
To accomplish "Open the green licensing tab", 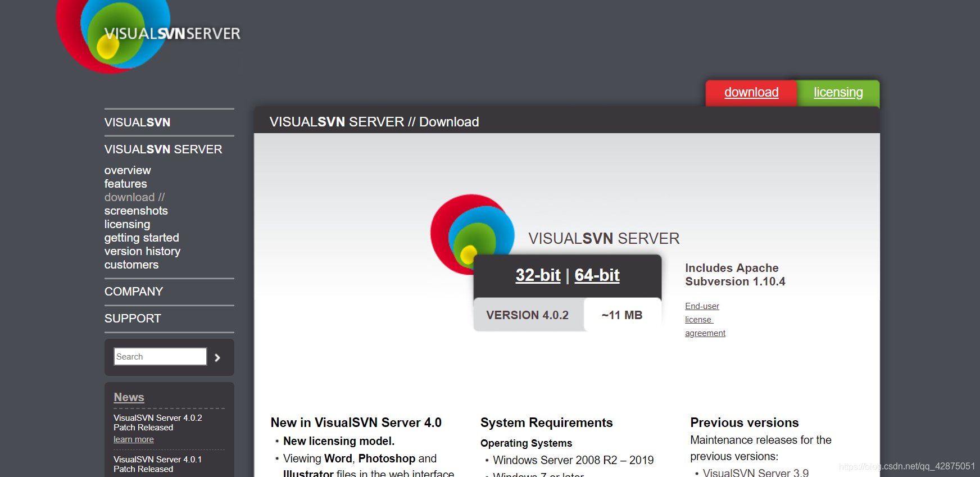I will pyautogui.click(x=838, y=93).
